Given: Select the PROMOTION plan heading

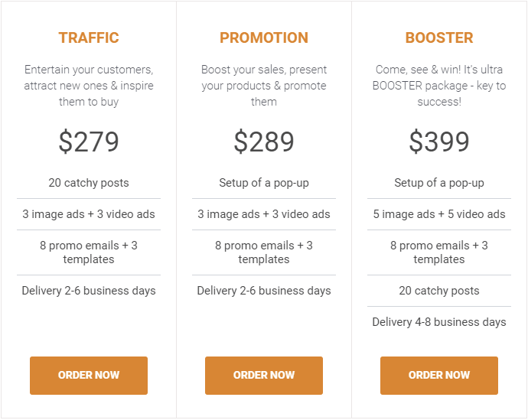Looking at the screenshot, I should 264,37.
